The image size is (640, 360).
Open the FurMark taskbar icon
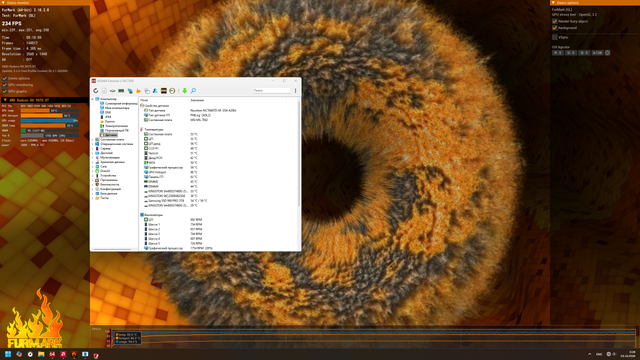(74, 354)
